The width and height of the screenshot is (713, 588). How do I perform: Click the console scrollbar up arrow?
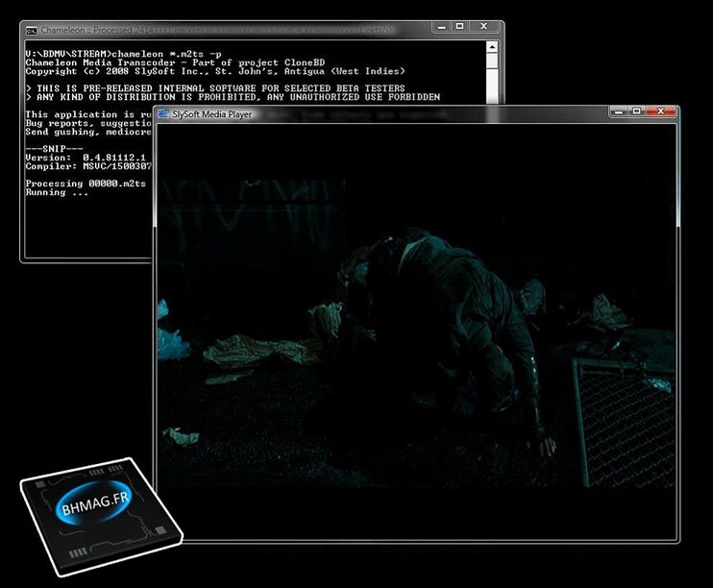click(x=492, y=47)
